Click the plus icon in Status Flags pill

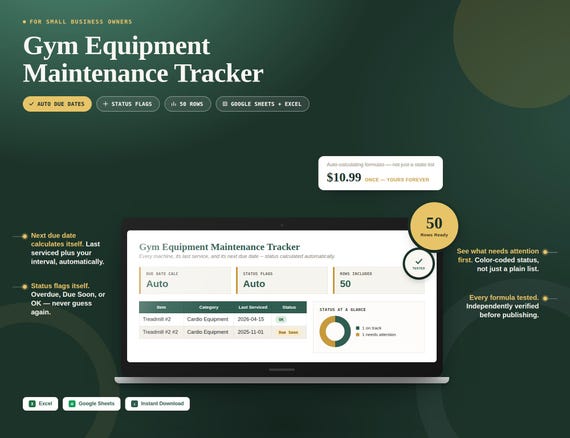coord(105,104)
